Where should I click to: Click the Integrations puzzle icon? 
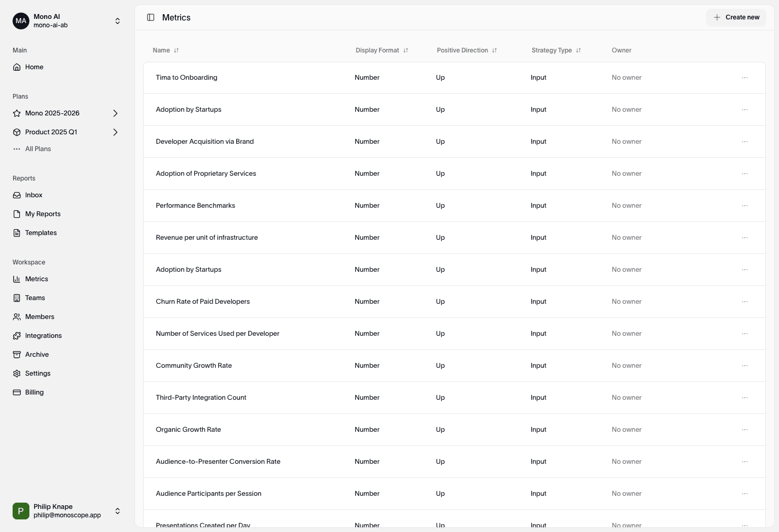pos(17,336)
